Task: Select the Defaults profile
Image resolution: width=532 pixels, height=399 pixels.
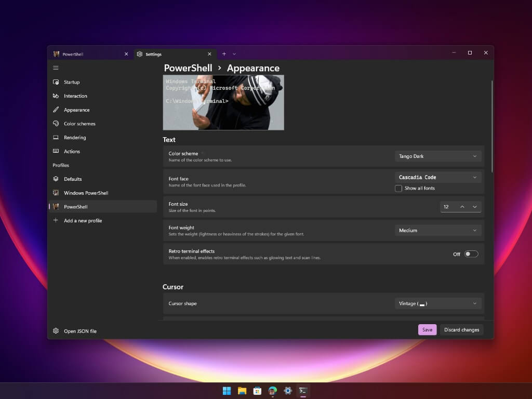Action: pyautogui.click(x=103, y=179)
